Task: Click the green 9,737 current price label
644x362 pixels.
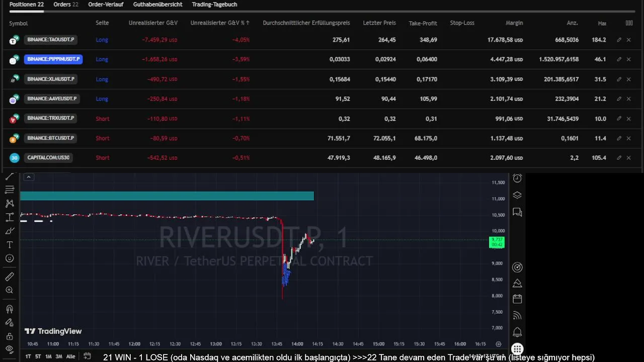Action: click(497, 242)
